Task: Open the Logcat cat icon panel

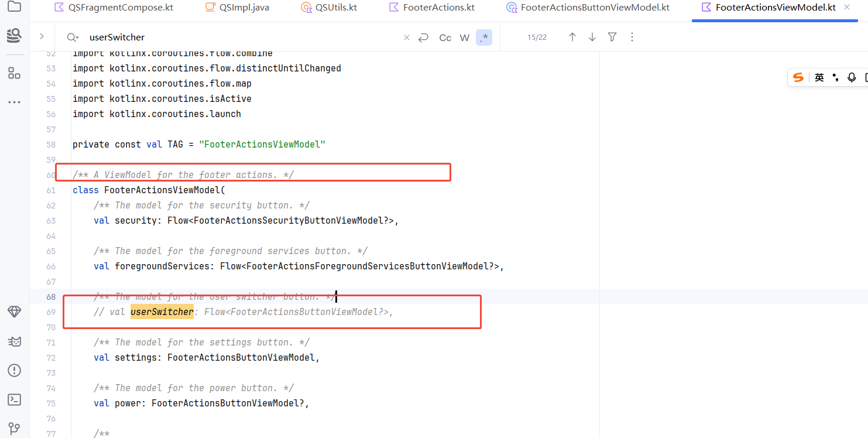Action: click(14, 341)
